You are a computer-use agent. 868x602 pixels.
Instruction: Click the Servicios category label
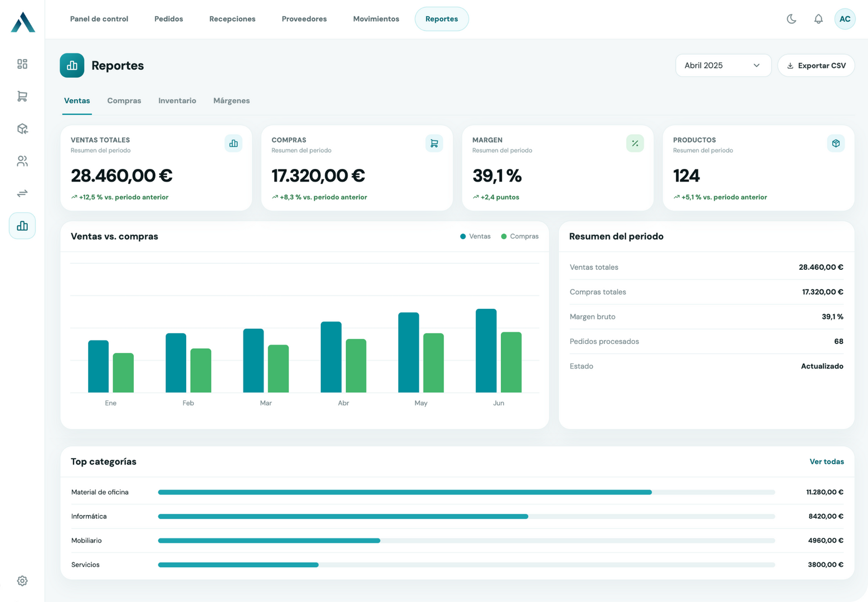(85, 565)
